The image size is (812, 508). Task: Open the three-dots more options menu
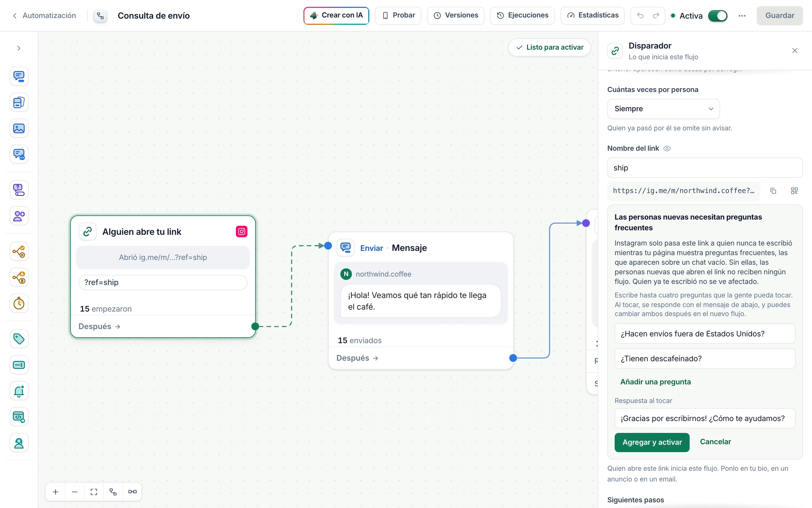[742, 16]
